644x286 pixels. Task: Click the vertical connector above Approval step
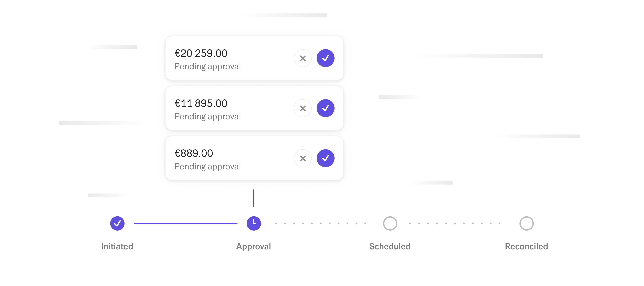click(x=253, y=198)
